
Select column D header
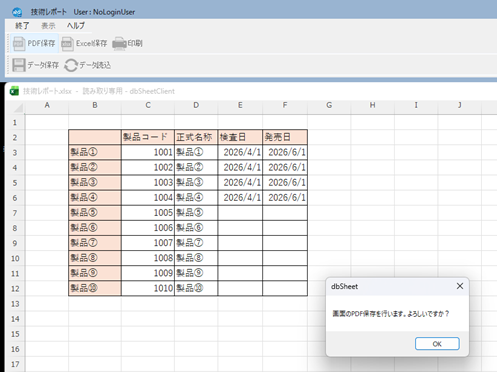coord(196,105)
